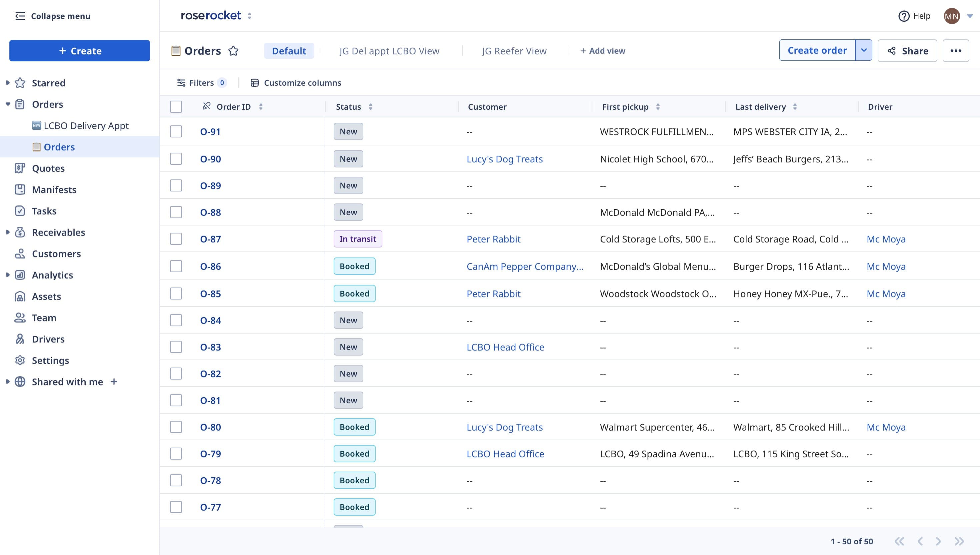Expand the Analytics section arrow
This screenshot has height=555, width=980.
coord(8,275)
